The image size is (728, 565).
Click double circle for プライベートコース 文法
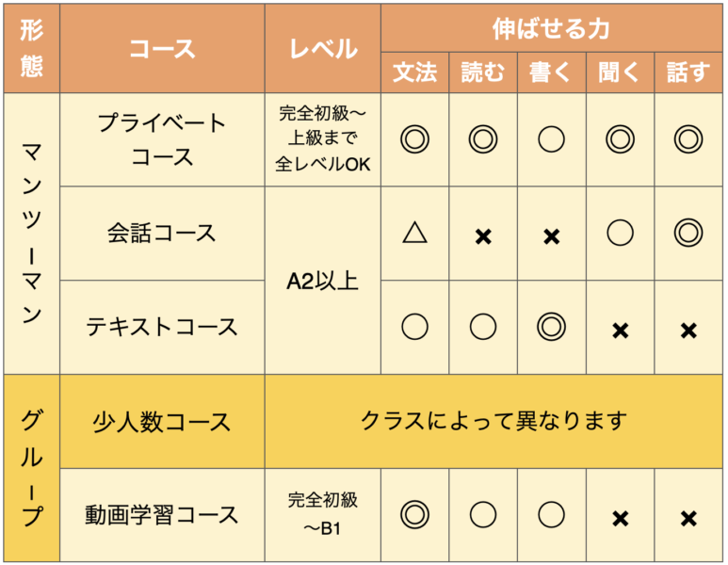click(x=414, y=138)
